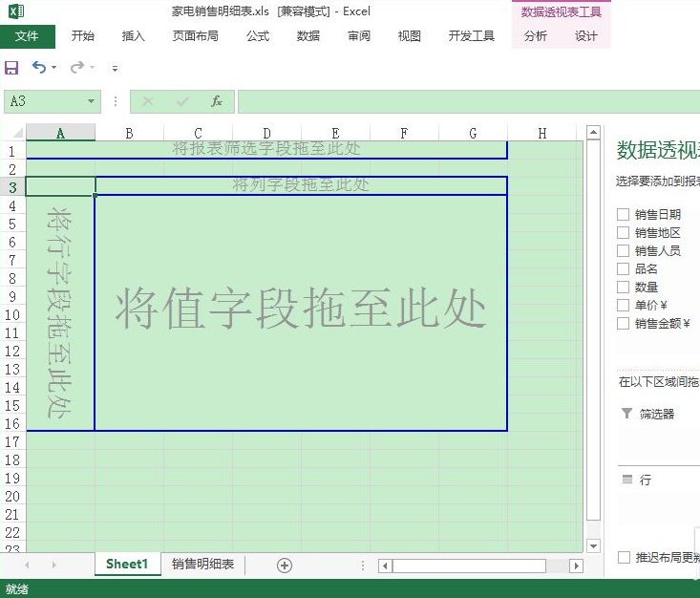Tick the 销售金额￥ field checkbox

coord(624,324)
